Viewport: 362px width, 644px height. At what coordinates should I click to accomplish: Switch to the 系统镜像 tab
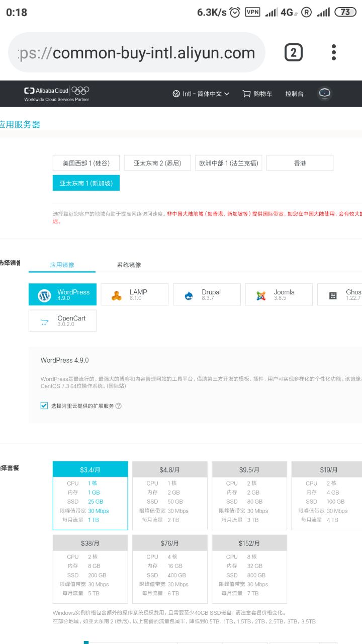click(x=129, y=265)
